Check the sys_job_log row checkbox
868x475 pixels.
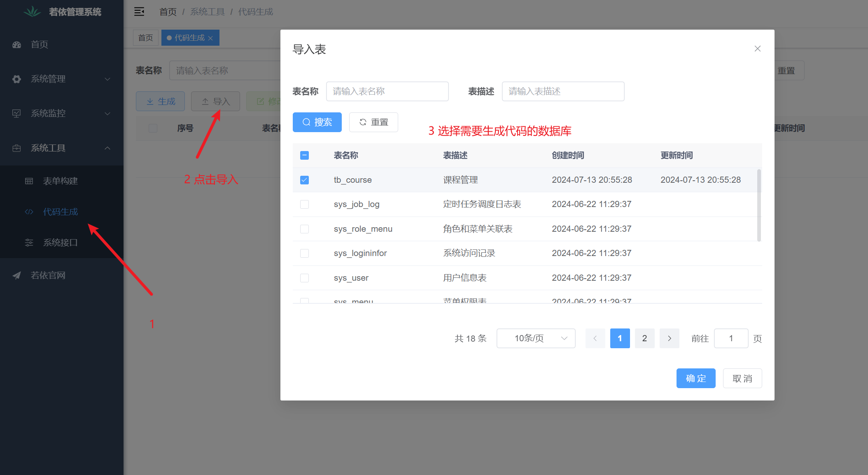304,204
